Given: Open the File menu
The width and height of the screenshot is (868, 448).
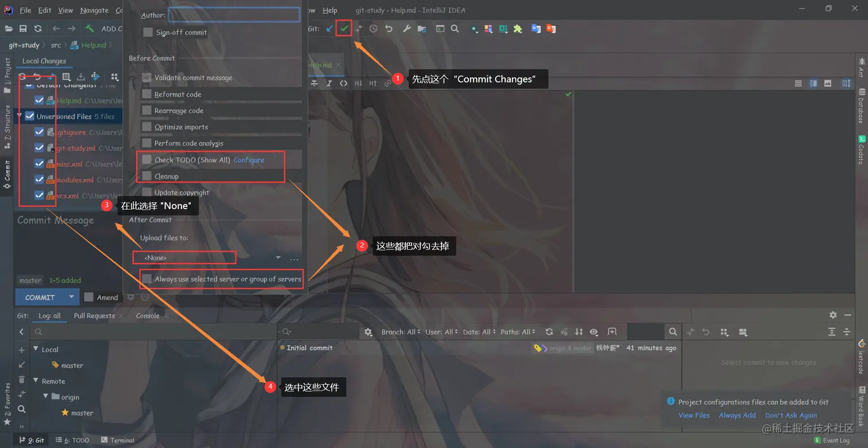Looking at the screenshot, I should (25, 10).
